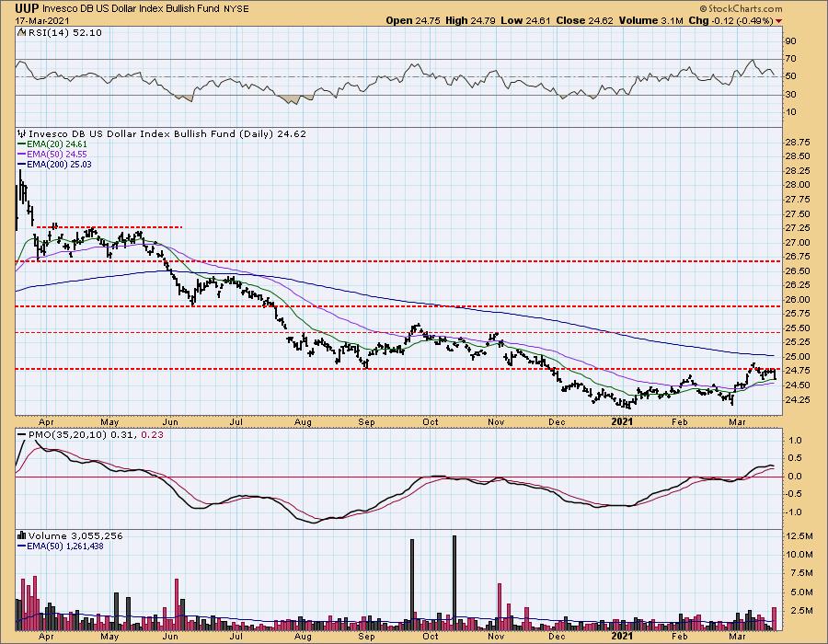The height and width of the screenshot is (644, 828).
Task: Click the RSI axis value 90
Action: pos(790,41)
